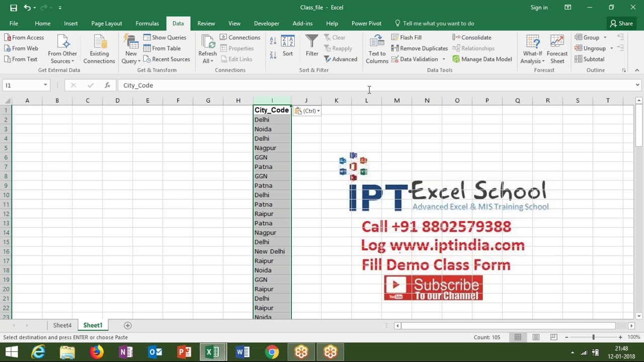The width and height of the screenshot is (644, 362).
Task: Open Existing Connections
Action: pos(99,49)
